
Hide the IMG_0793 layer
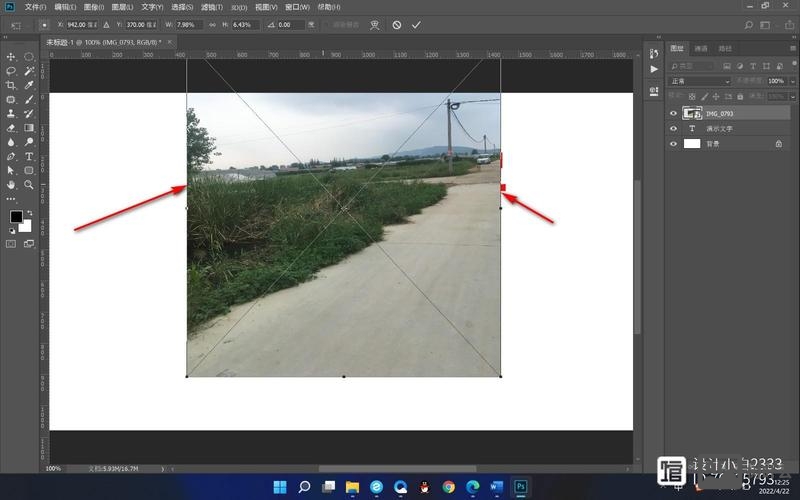pos(673,114)
